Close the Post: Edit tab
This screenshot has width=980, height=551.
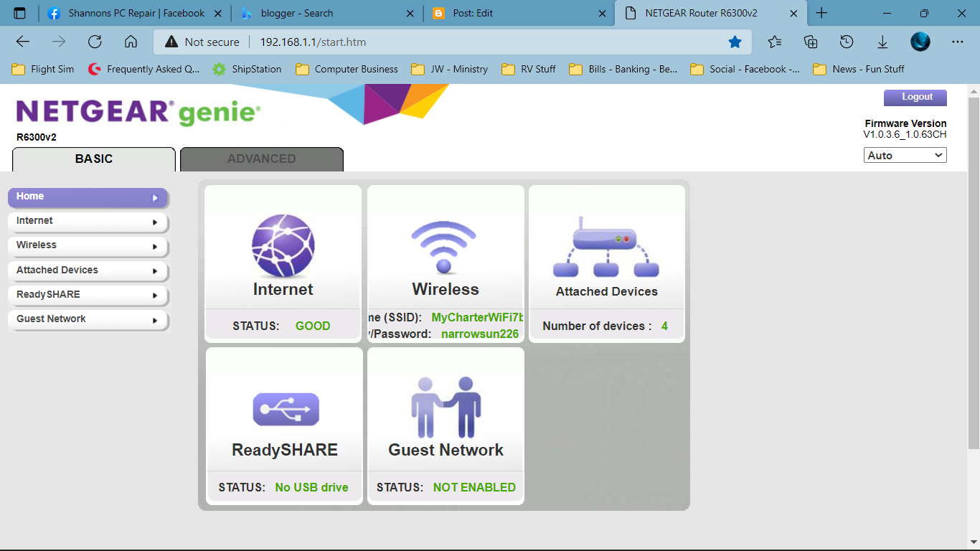(601, 13)
